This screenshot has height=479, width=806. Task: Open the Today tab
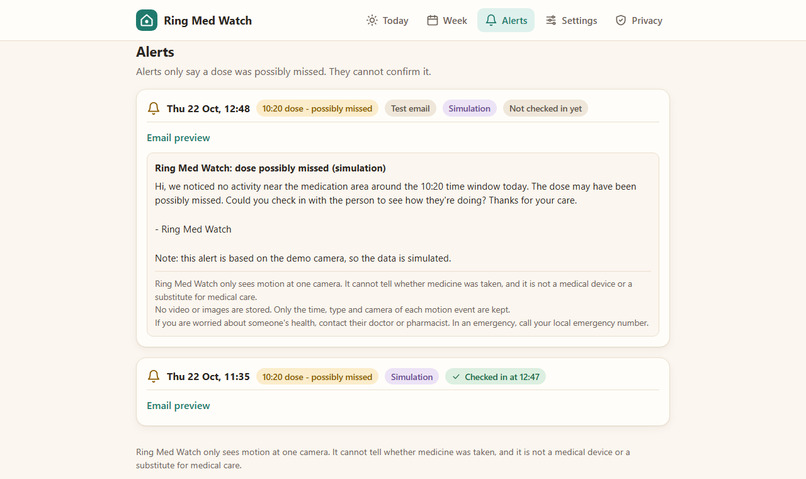pos(387,21)
